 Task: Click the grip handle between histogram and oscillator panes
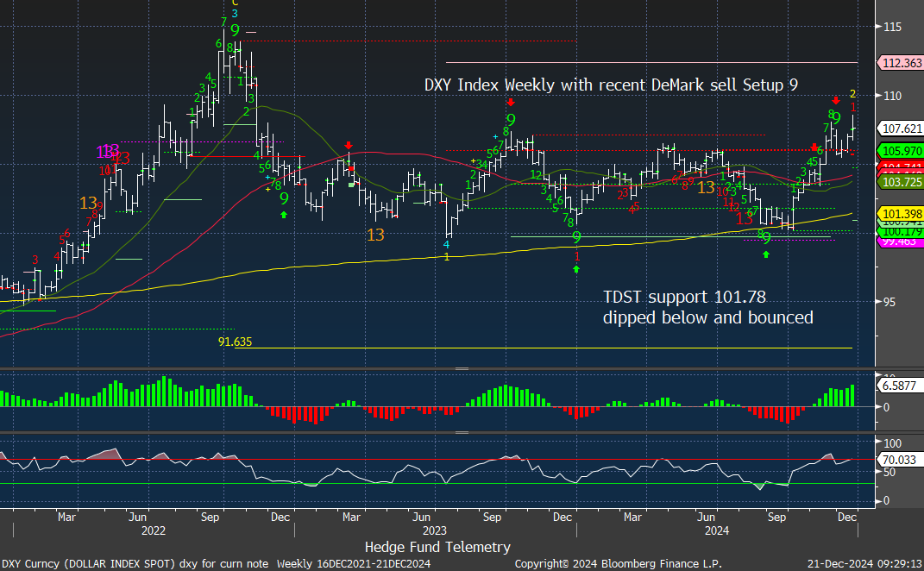(462, 432)
